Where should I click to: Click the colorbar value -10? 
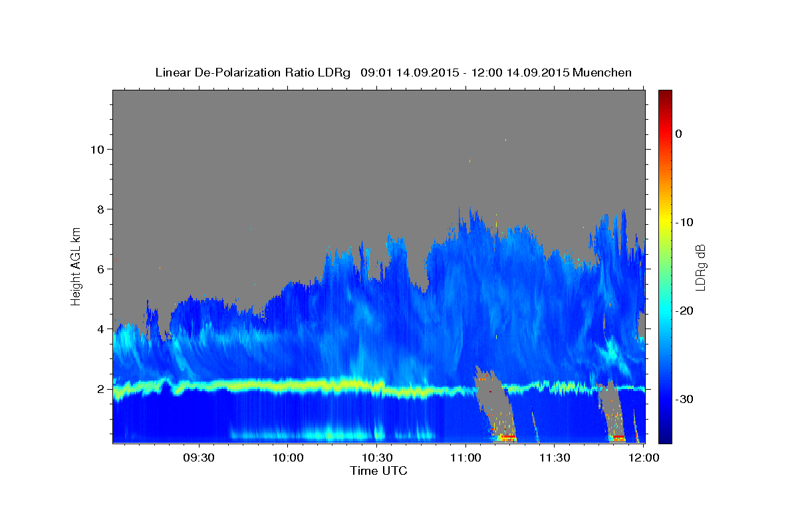click(685, 222)
